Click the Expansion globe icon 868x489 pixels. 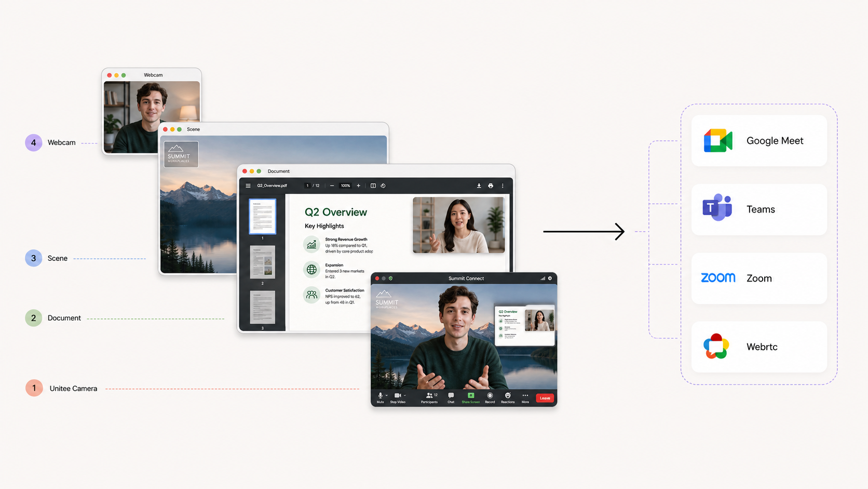pos(311,270)
